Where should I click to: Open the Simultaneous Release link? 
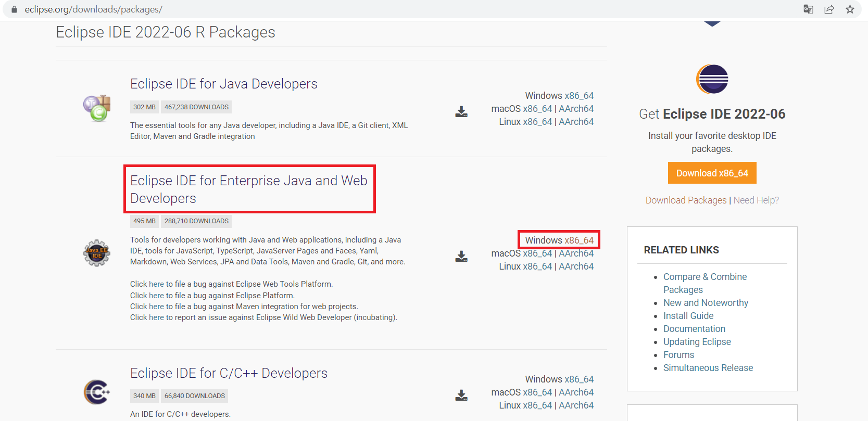708,368
